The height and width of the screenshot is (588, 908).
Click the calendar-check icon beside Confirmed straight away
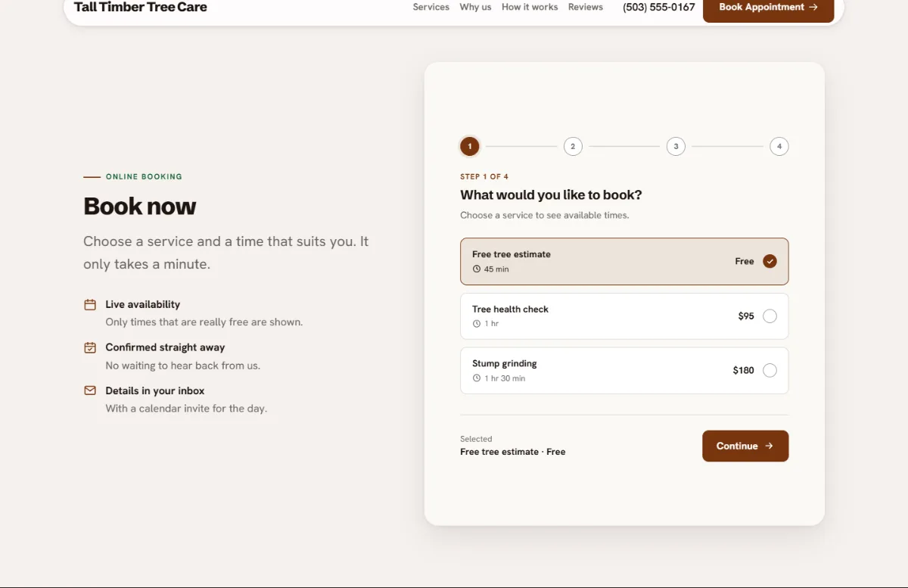tap(90, 348)
